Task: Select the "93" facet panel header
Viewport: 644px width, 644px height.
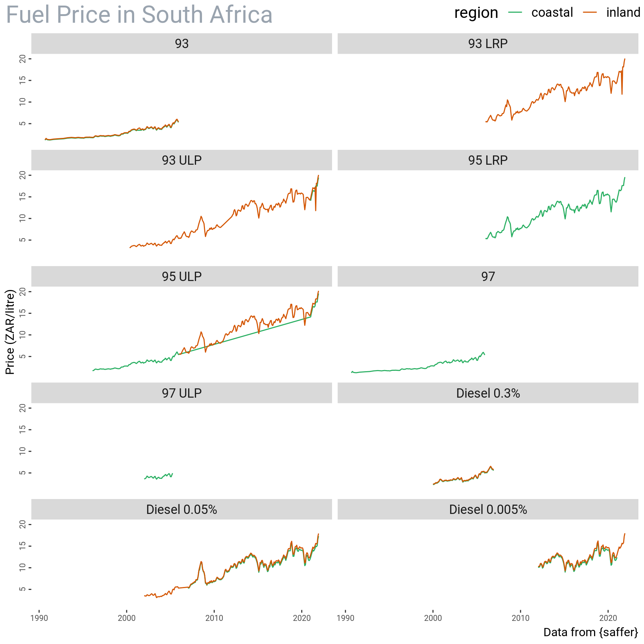Action: [x=181, y=44]
